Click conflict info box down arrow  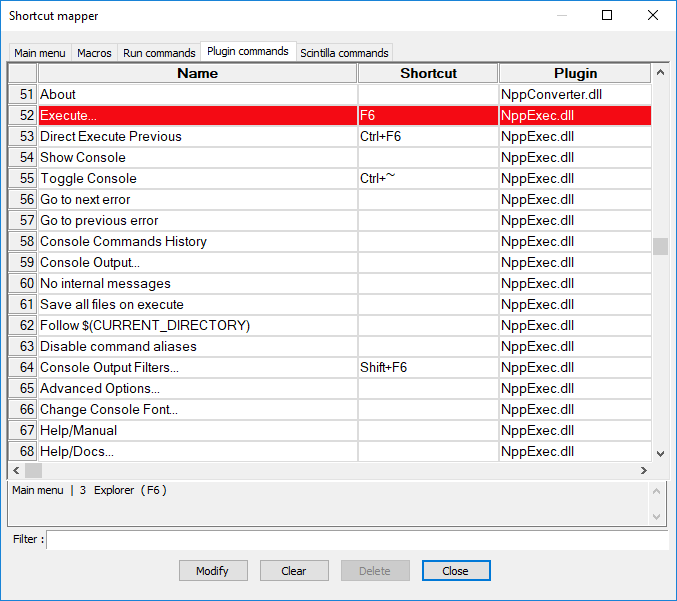(656, 517)
